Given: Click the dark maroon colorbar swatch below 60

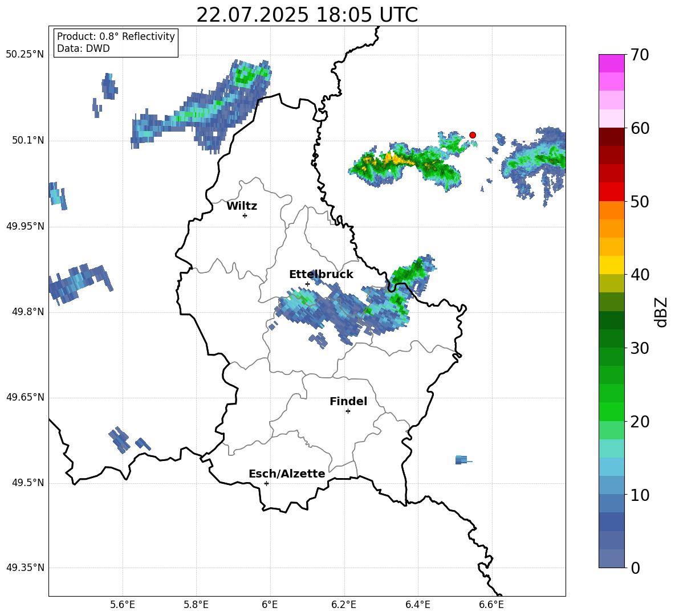Looking at the screenshot, I should tap(612, 137).
